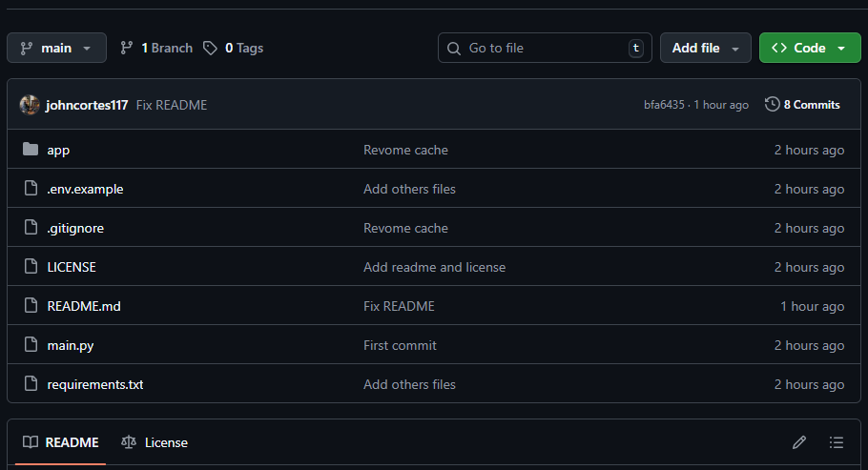The height and width of the screenshot is (470, 868).
Task: Focus the Go to file search box
Action: click(544, 48)
